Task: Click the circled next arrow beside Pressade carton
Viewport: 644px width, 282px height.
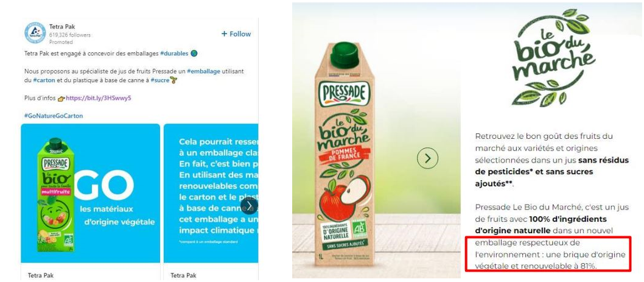Action: point(429,158)
